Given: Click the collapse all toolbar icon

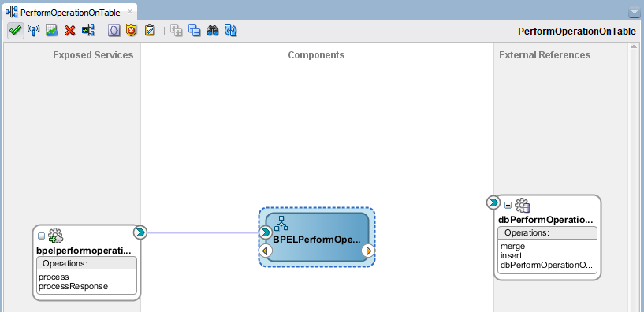Looking at the screenshot, I should click(194, 31).
